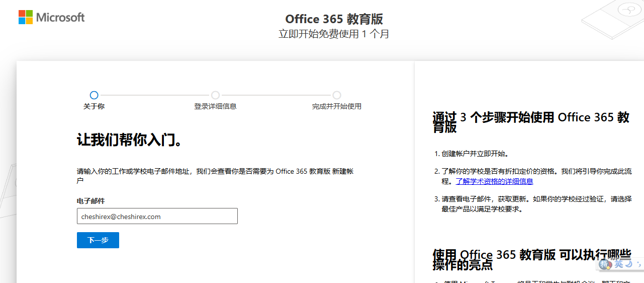Select the 登录详细信息 step label
Image resolution: width=644 pixels, height=283 pixels.
pyautogui.click(x=215, y=106)
